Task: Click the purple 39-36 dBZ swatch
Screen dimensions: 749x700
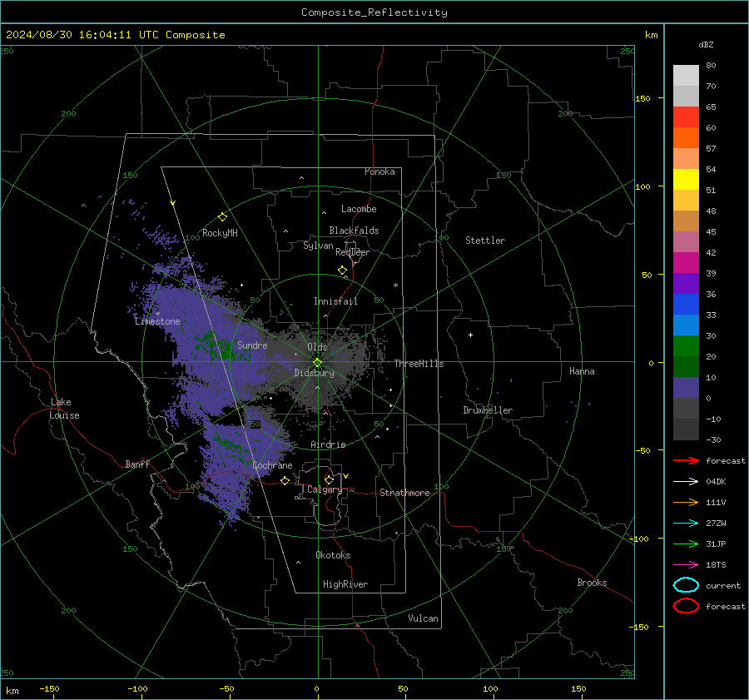Action: [686, 283]
